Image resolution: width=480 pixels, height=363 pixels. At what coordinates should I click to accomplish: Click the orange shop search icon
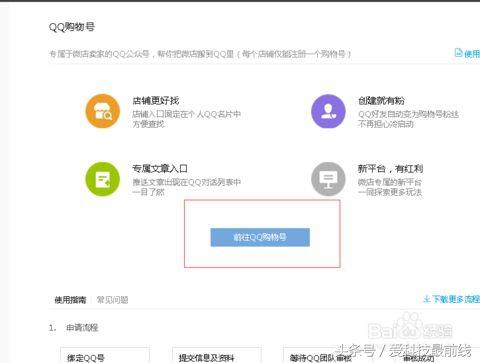[103, 111]
